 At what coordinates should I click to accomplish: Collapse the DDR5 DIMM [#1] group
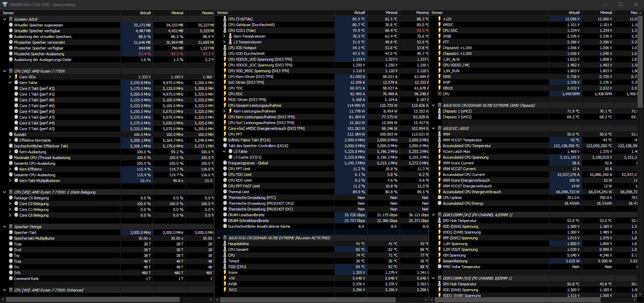click(434, 215)
